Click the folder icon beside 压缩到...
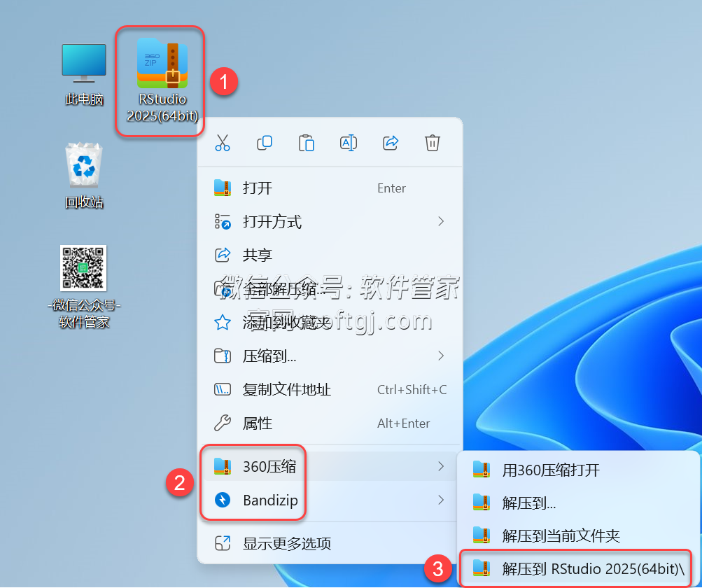Image resolution: width=702 pixels, height=588 pixels. tap(223, 356)
